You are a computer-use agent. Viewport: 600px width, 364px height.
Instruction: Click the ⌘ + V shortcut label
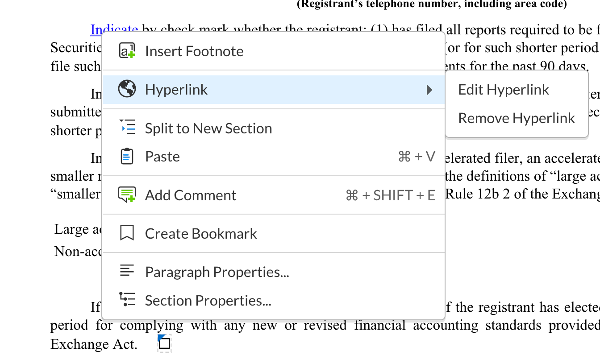[x=416, y=157]
